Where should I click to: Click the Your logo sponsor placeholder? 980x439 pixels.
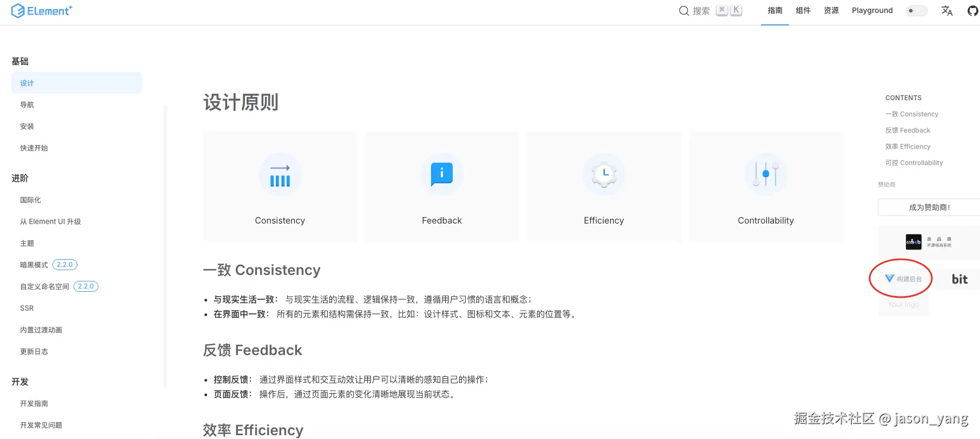click(903, 304)
